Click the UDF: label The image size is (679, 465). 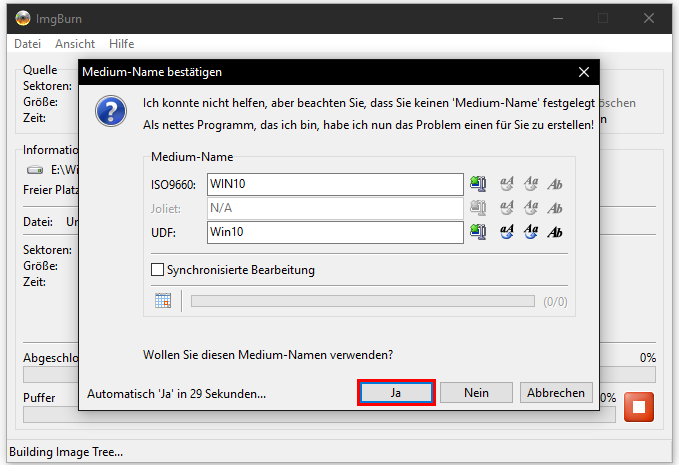coord(163,232)
